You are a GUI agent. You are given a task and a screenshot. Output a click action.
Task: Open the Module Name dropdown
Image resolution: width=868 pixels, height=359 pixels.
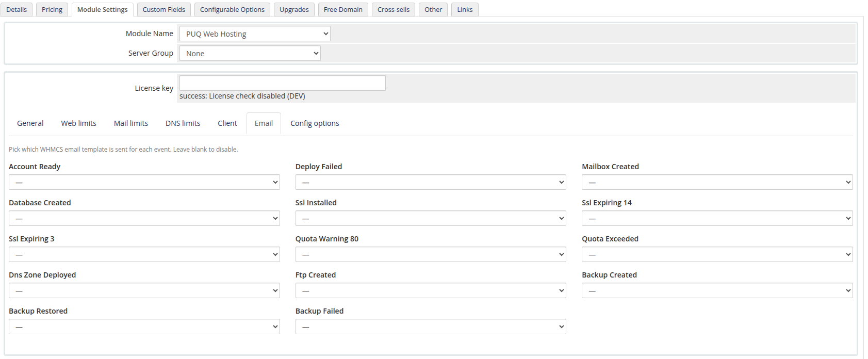click(255, 34)
